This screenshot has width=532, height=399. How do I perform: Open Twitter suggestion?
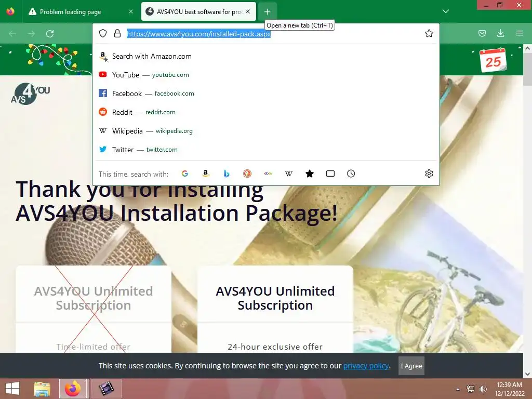coord(266,150)
